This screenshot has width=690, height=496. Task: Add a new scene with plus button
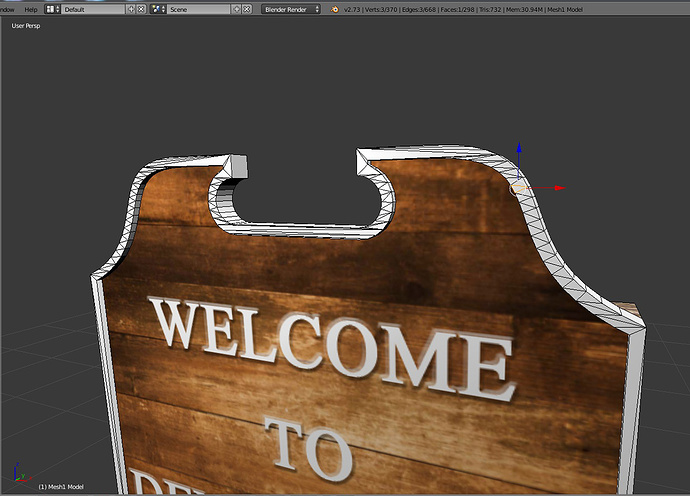pos(236,9)
